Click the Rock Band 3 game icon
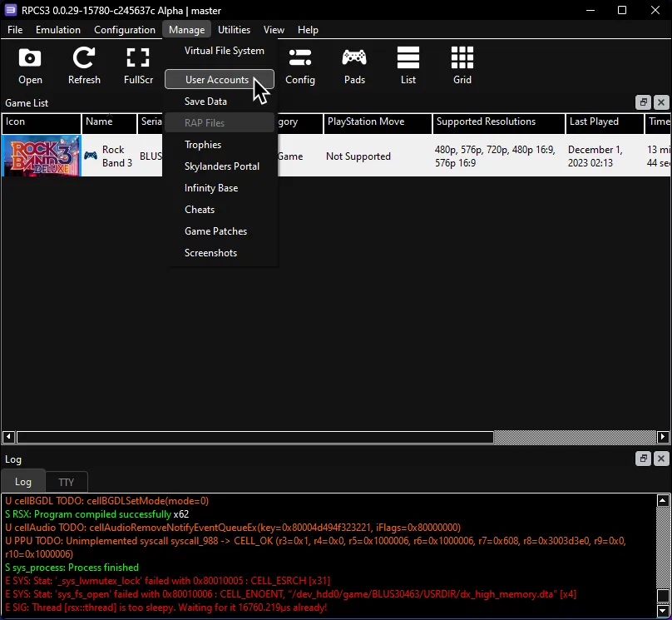 pyautogui.click(x=40, y=156)
